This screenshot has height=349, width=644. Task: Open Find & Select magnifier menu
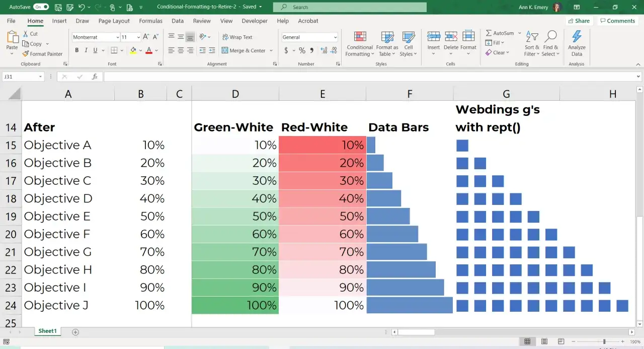tap(551, 44)
